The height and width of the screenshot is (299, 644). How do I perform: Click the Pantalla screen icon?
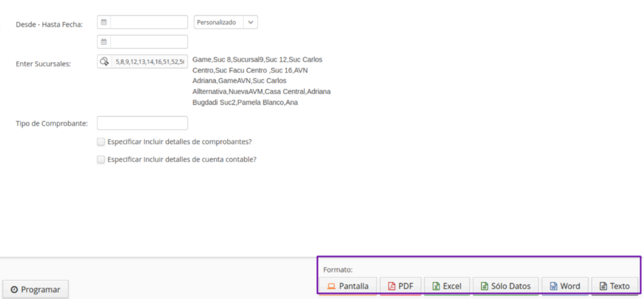pyautogui.click(x=331, y=286)
